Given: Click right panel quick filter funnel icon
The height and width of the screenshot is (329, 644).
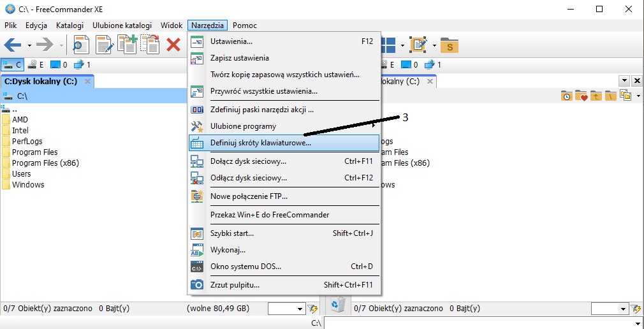Looking at the screenshot, I should click(636, 308).
